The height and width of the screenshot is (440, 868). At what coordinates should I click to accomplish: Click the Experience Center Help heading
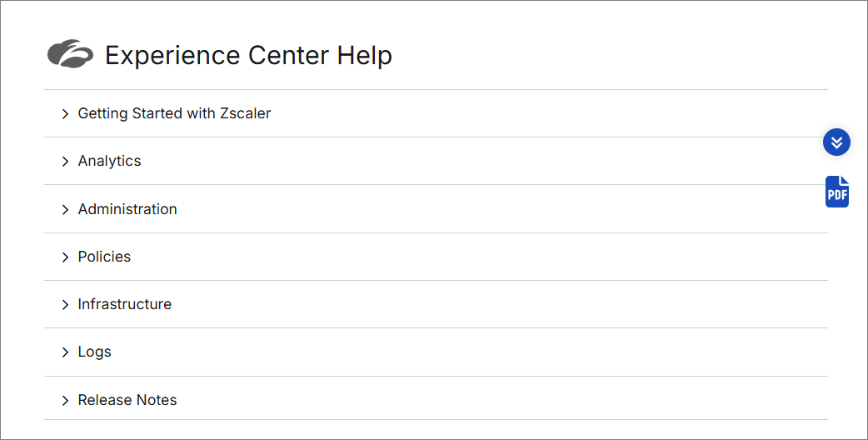point(248,55)
